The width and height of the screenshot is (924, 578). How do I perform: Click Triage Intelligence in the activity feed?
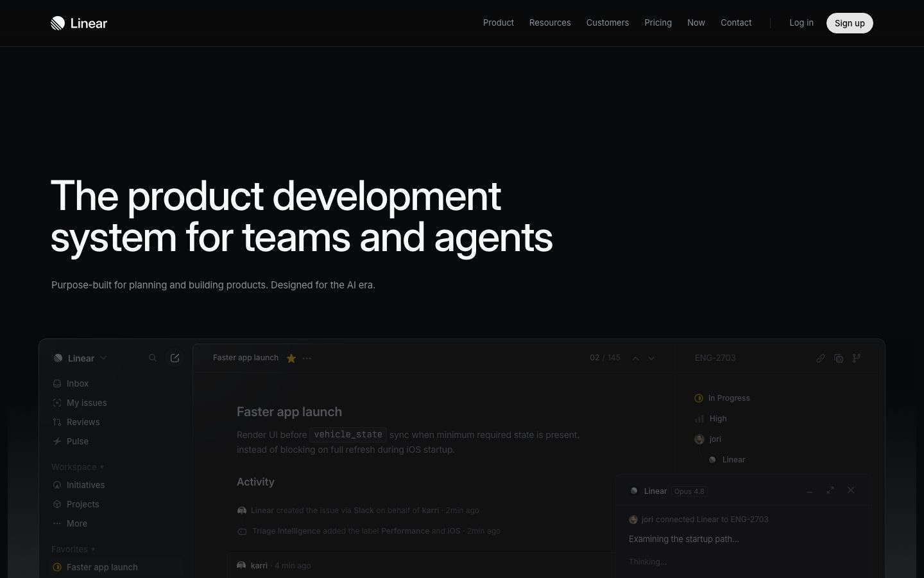(286, 531)
